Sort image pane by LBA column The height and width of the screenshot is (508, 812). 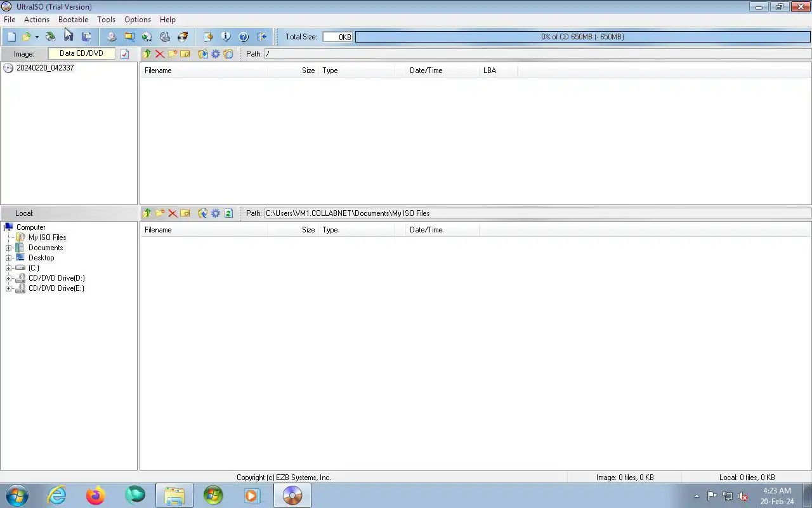click(499, 70)
